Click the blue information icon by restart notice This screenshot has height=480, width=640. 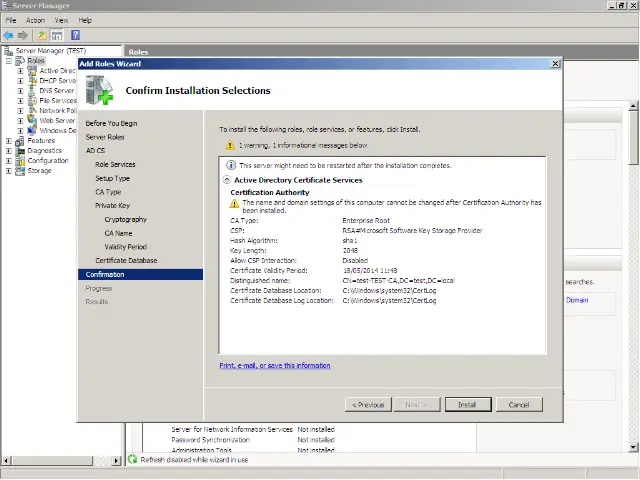click(x=231, y=165)
